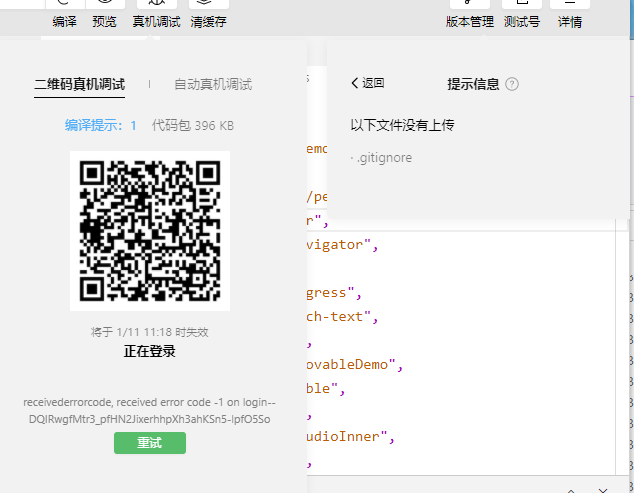Click the green 重试 retry button
Image resolution: width=634 pixels, height=493 pixels.
click(150, 443)
